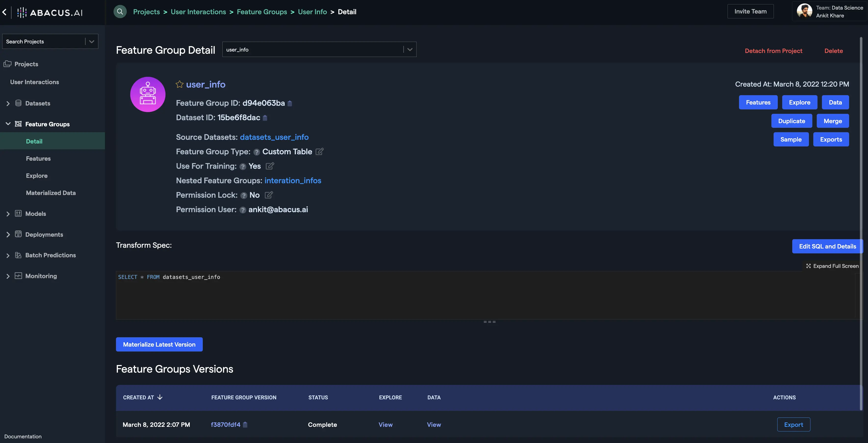
Task: Copy the Feature Group ID to clipboard
Action: click(290, 104)
